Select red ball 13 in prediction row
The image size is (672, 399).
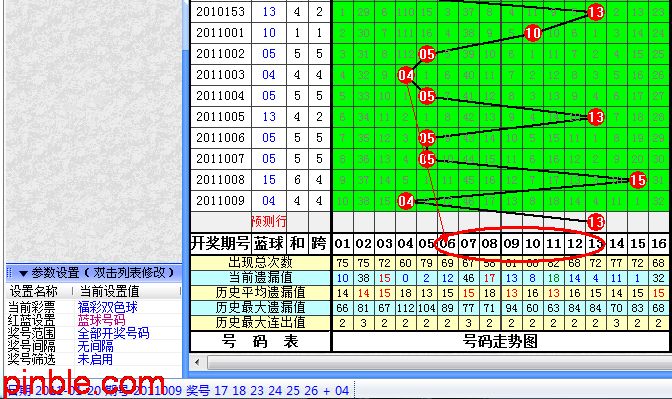pyautogui.click(x=595, y=222)
